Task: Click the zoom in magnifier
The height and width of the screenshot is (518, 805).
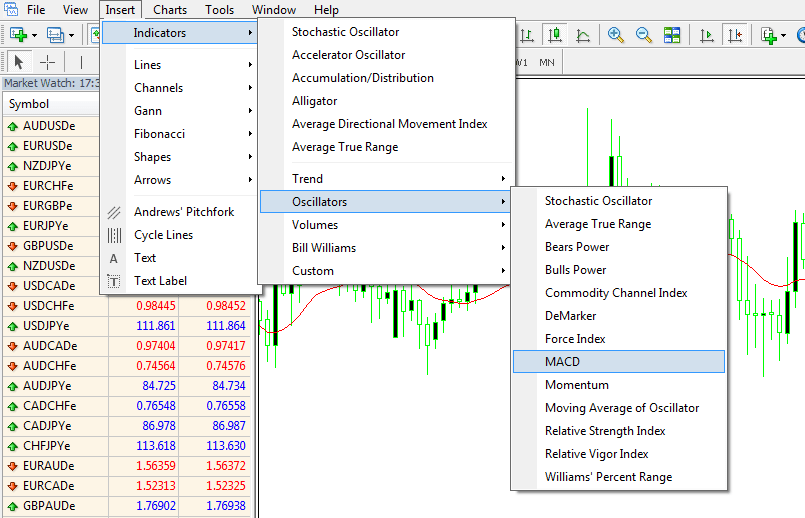Action: click(616, 35)
